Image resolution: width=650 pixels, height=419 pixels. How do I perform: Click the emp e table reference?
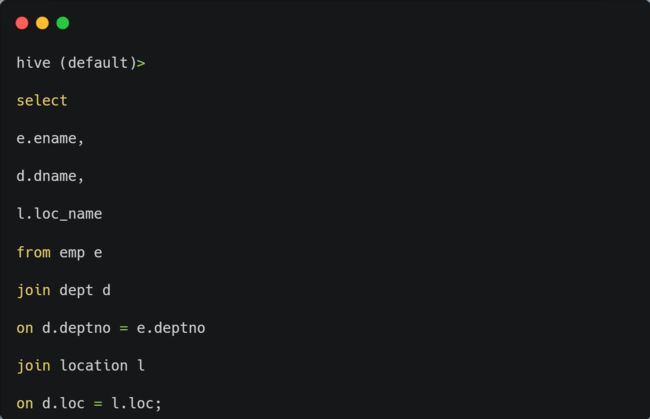coord(81,253)
